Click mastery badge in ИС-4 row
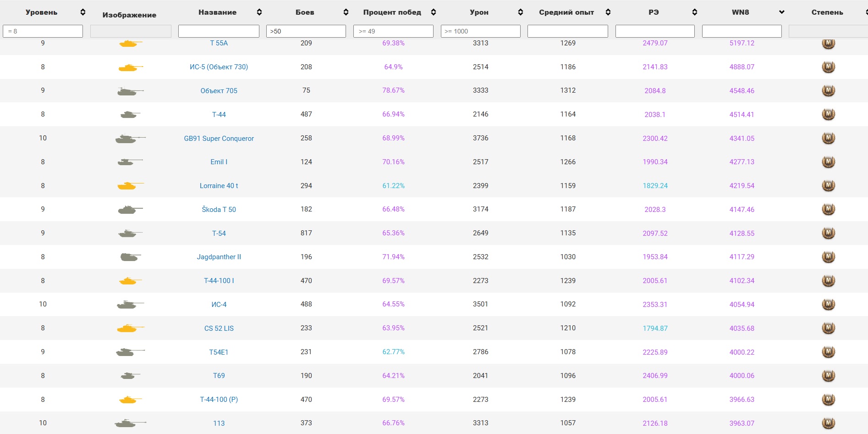Viewport: 868px width, 434px height. [x=828, y=304]
